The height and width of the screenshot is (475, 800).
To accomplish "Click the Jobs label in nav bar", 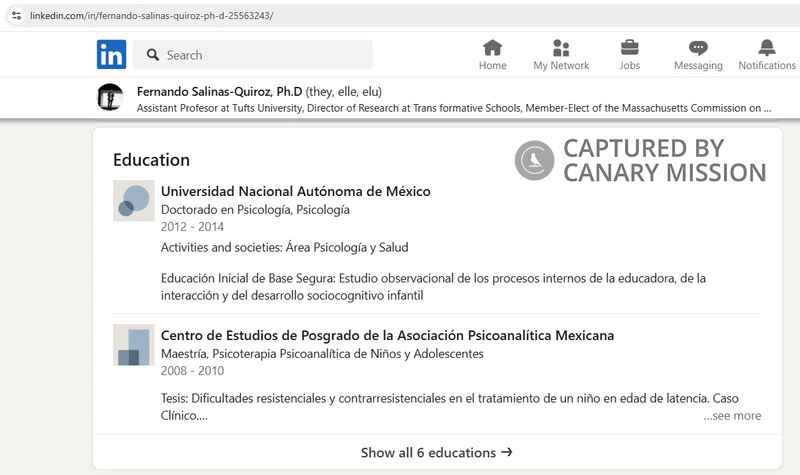I will click(x=630, y=65).
